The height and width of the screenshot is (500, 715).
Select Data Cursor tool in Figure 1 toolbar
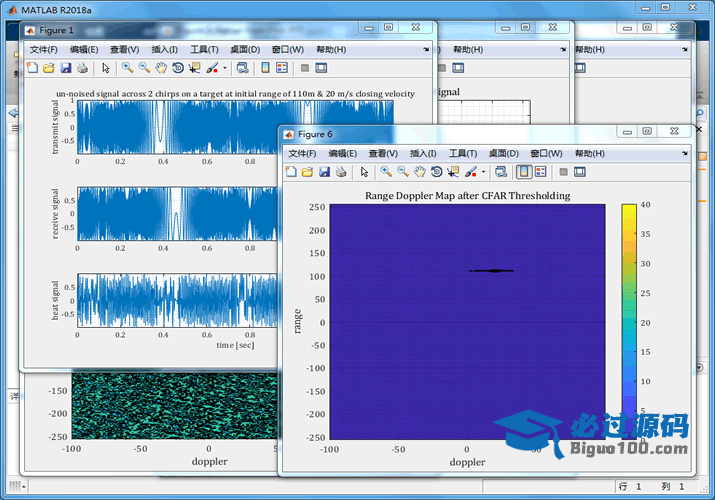[x=195, y=68]
